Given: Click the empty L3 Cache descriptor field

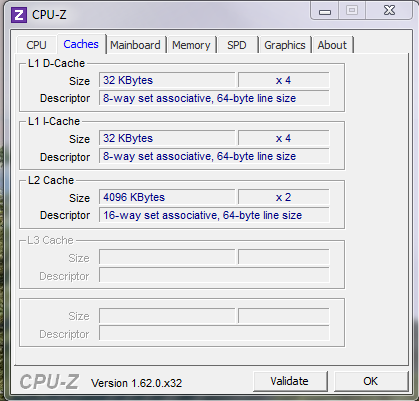Looking at the screenshot, I should pyautogui.click(x=214, y=275).
